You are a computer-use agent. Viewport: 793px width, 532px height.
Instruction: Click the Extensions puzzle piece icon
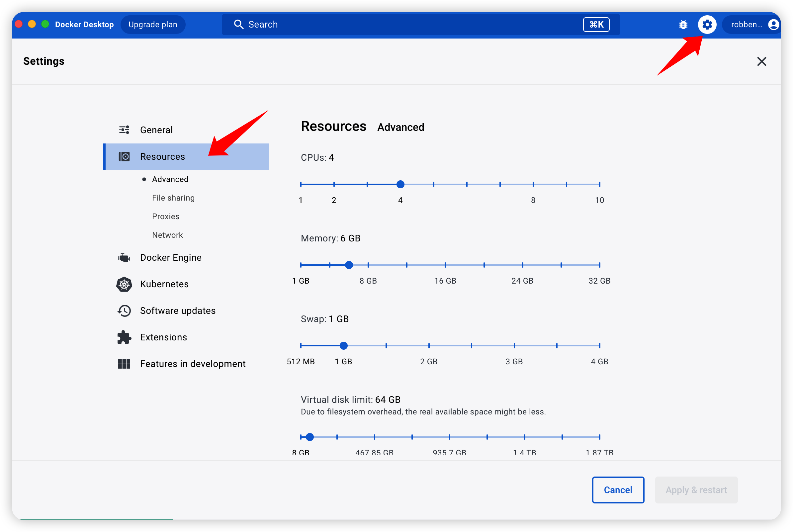click(x=124, y=337)
